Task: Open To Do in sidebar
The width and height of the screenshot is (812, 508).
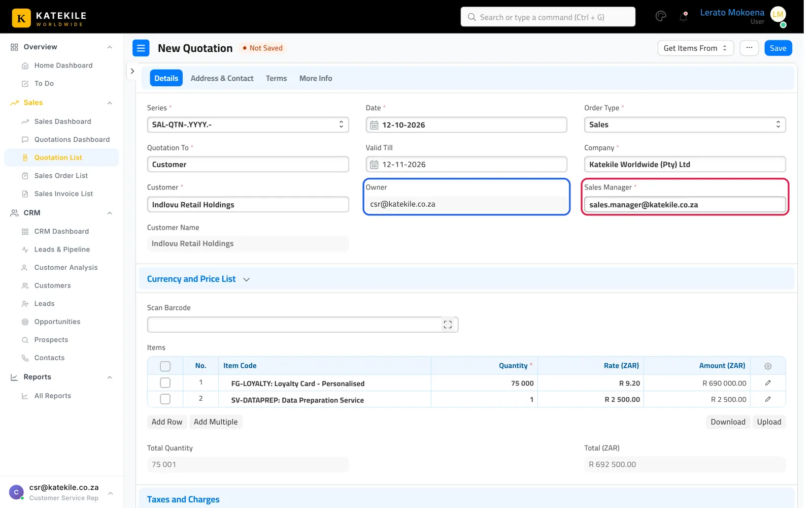Action: (44, 83)
